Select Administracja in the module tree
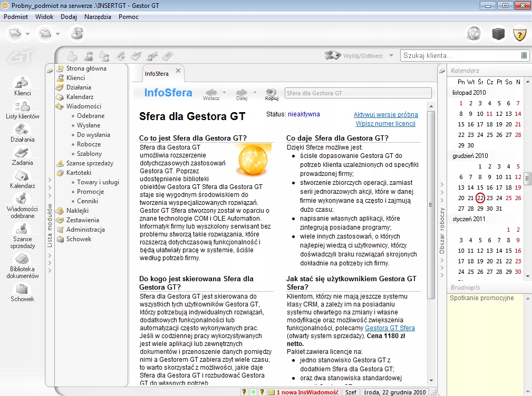532x396 pixels. click(85, 230)
